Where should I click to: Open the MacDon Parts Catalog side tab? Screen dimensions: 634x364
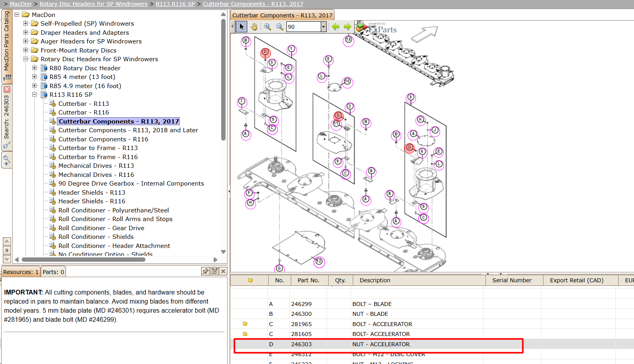[7, 46]
